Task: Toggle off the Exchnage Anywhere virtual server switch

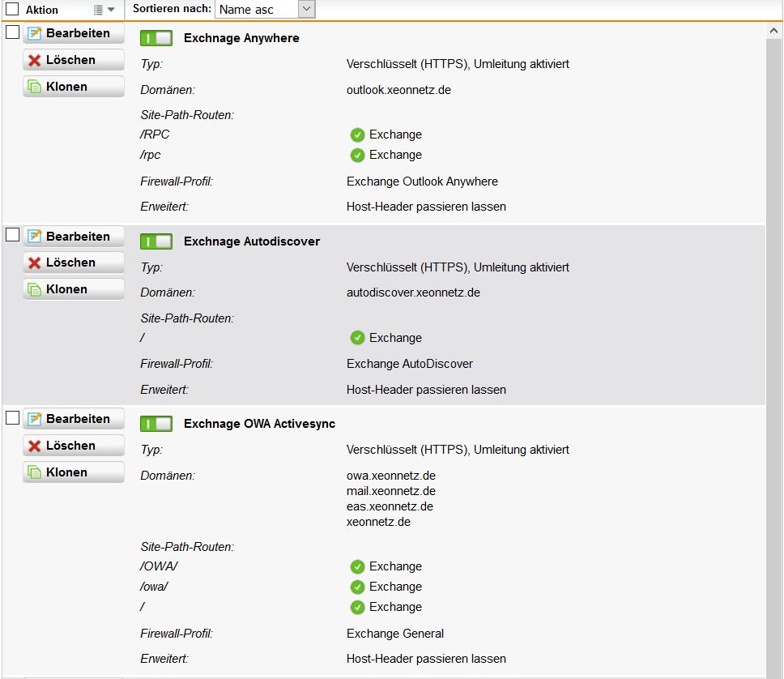Action: coord(156,38)
